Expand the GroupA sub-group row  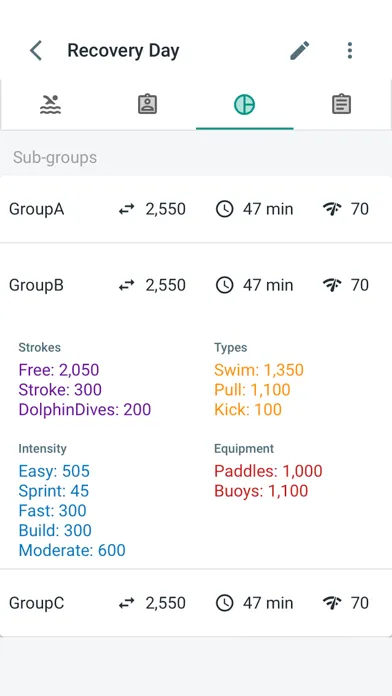[x=196, y=209]
